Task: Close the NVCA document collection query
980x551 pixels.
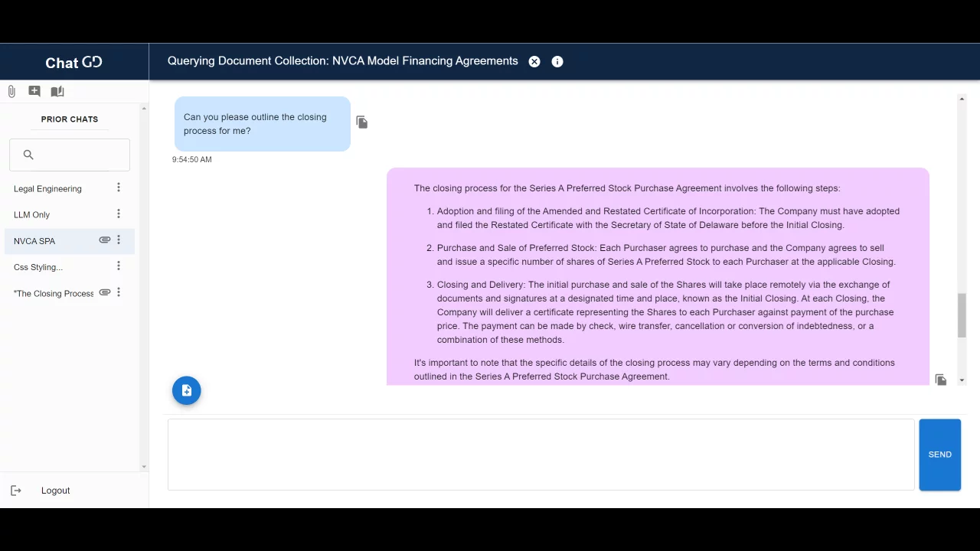Action: (534, 62)
